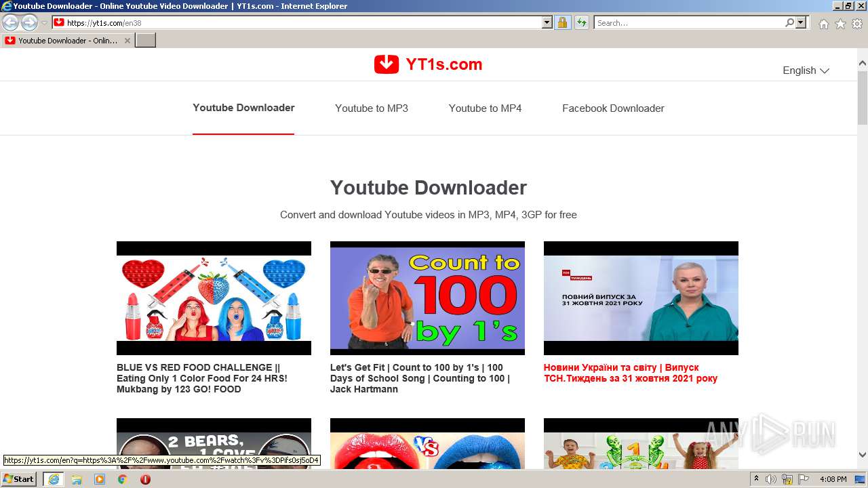Open Favorites star icon

click(x=840, y=24)
